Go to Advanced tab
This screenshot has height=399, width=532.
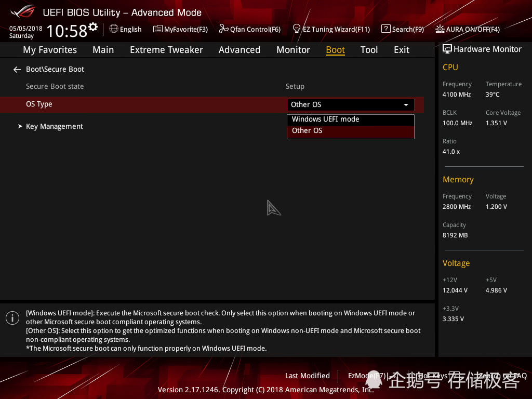pos(239,50)
